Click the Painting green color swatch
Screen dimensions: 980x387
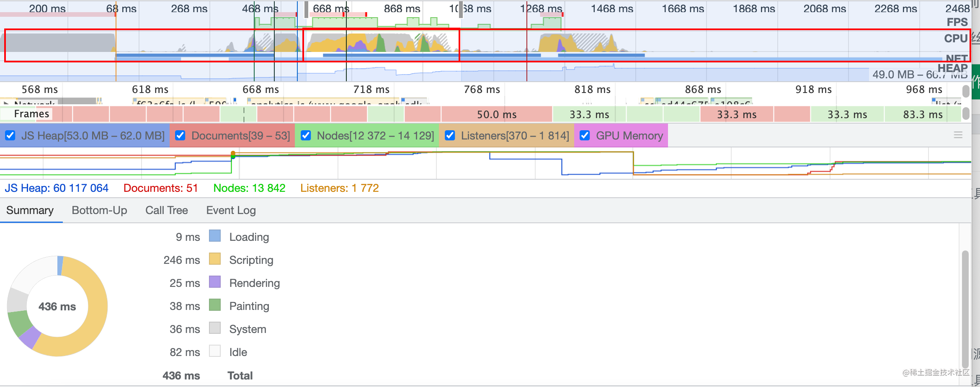click(215, 305)
